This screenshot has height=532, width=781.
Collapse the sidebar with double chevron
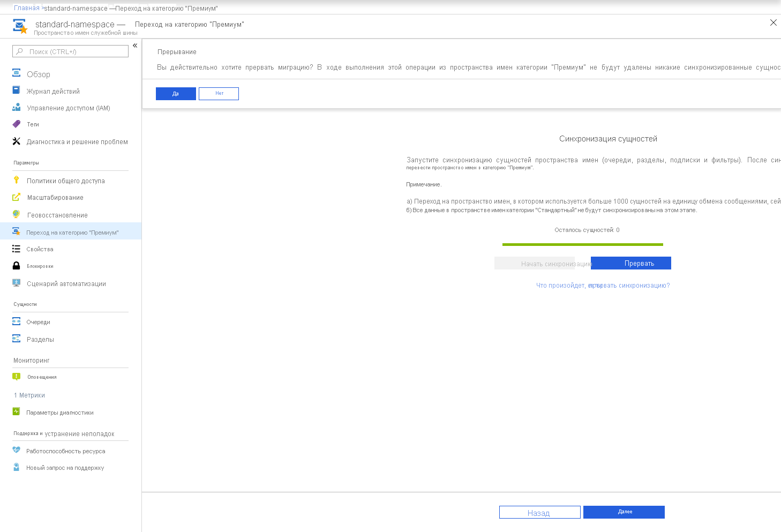(135, 46)
